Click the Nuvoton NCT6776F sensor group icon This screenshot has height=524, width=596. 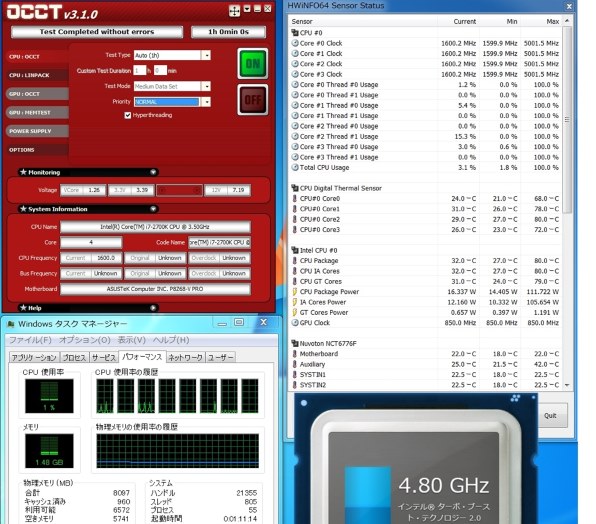point(295,344)
